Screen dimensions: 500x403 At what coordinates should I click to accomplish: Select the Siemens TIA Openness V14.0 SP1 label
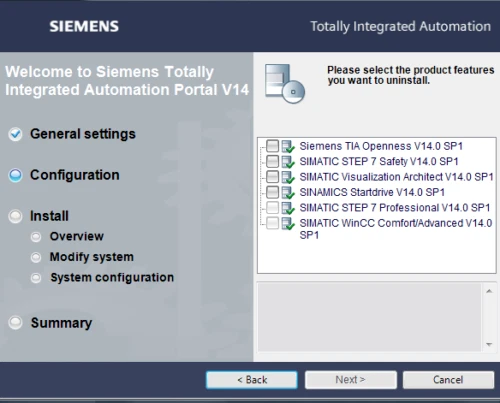coord(381,146)
